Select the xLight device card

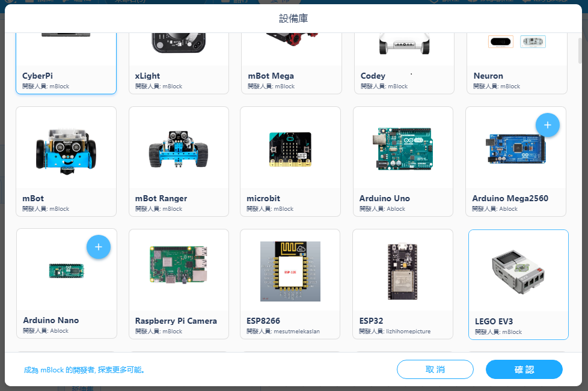tap(179, 63)
